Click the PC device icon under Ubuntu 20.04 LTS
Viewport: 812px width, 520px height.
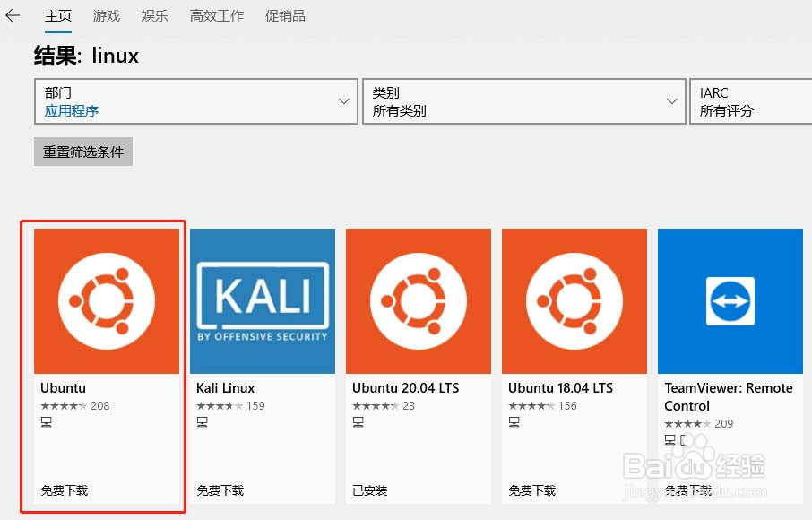358,422
